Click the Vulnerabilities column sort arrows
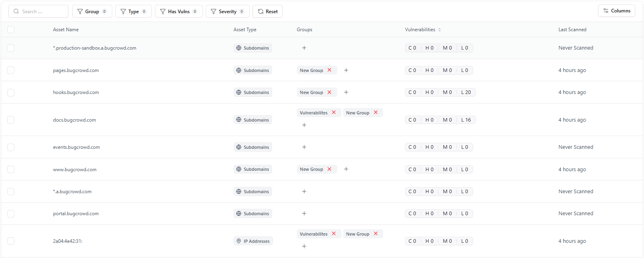Image resolution: width=644 pixels, height=258 pixels. (x=439, y=30)
